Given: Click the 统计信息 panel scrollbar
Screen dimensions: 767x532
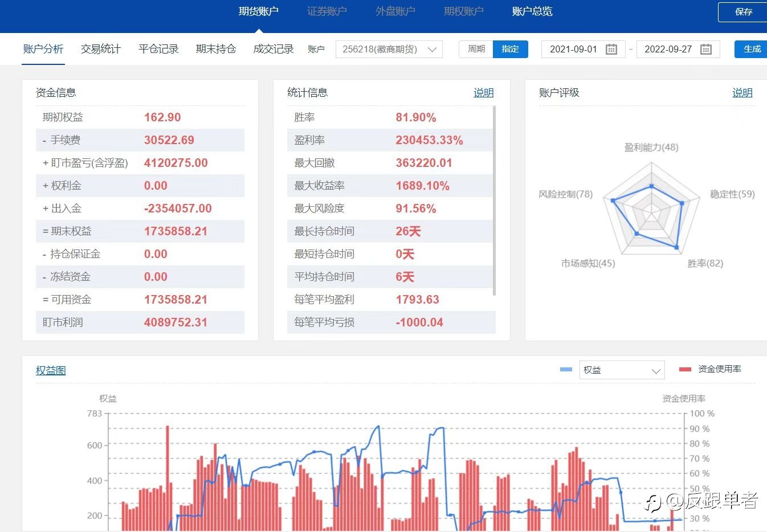Looking at the screenshot, I should pos(494,200).
